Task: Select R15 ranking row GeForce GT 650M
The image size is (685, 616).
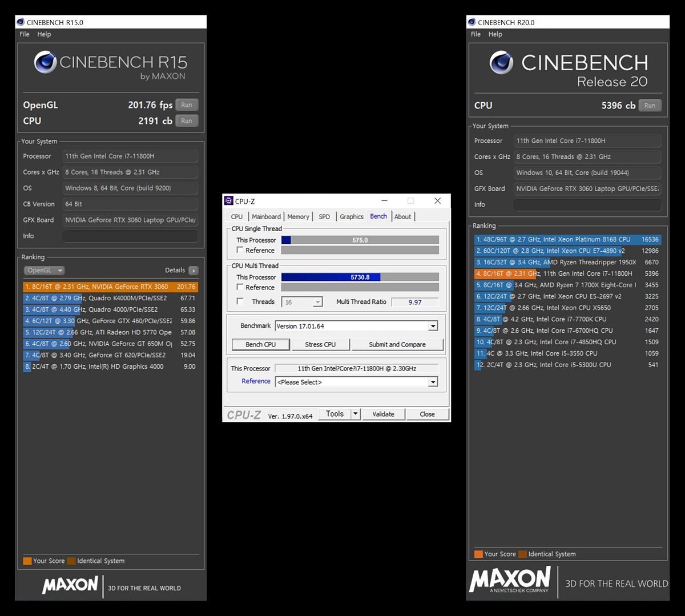Action: click(x=111, y=344)
